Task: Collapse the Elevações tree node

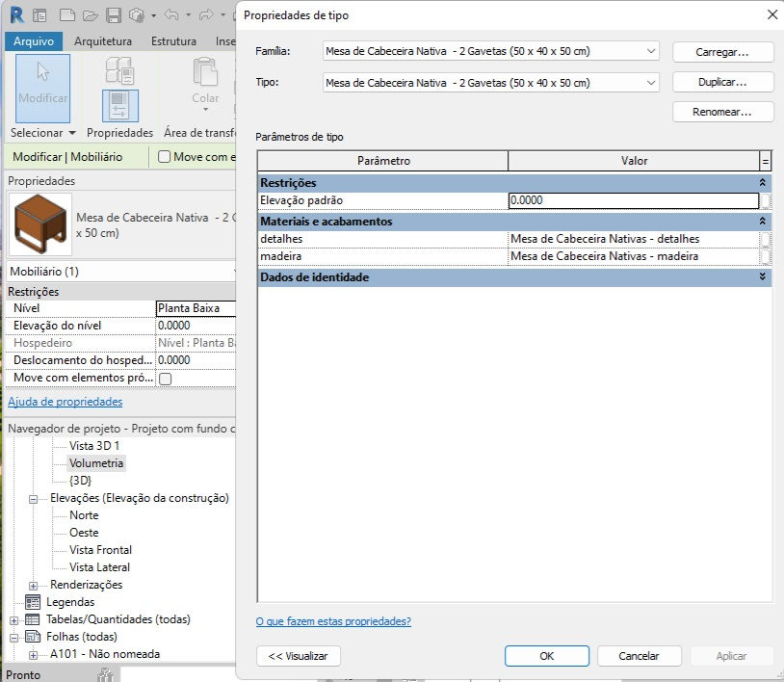Action: (x=33, y=499)
